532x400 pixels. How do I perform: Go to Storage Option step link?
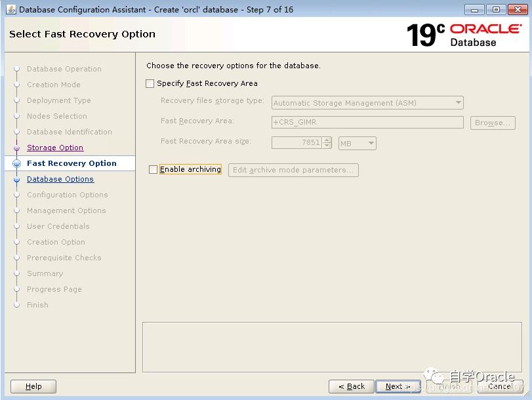(x=55, y=148)
